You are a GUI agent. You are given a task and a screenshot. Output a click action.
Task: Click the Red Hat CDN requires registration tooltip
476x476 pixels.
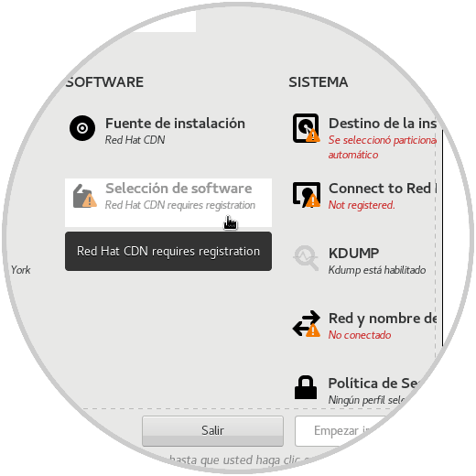point(168,251)
